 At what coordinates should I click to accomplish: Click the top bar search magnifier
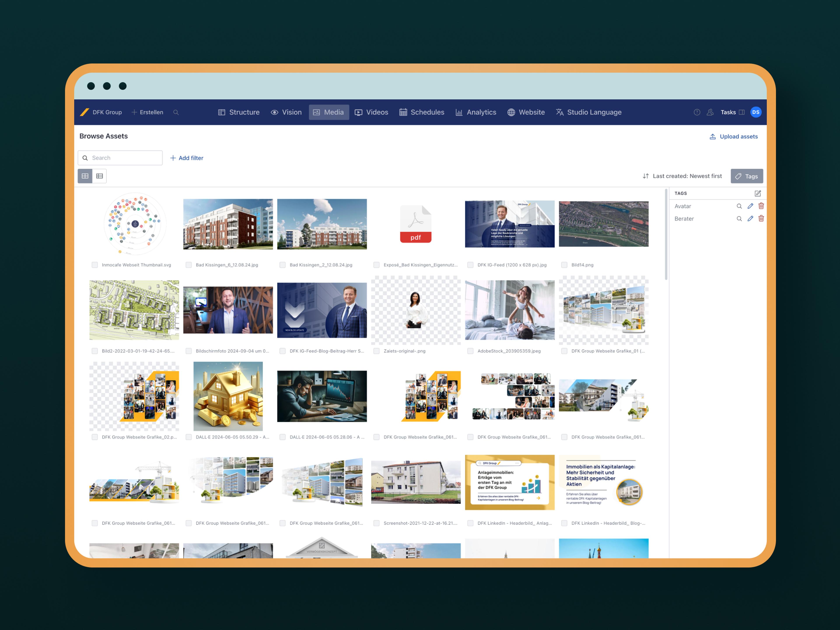(176, 112)
